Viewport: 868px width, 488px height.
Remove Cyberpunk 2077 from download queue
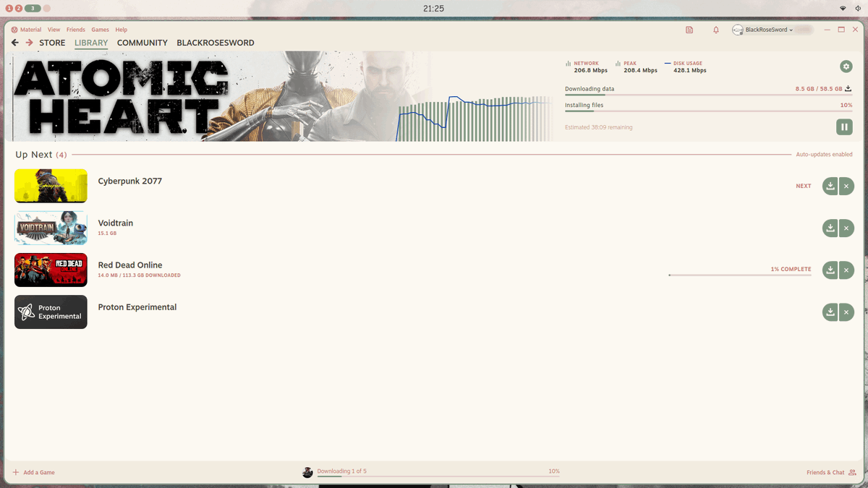pos(846,186)
